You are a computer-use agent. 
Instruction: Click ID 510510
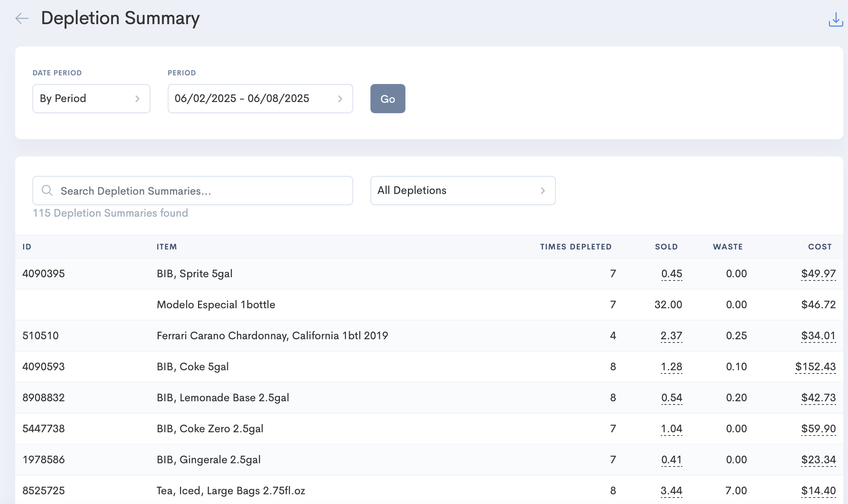point(40,336)
